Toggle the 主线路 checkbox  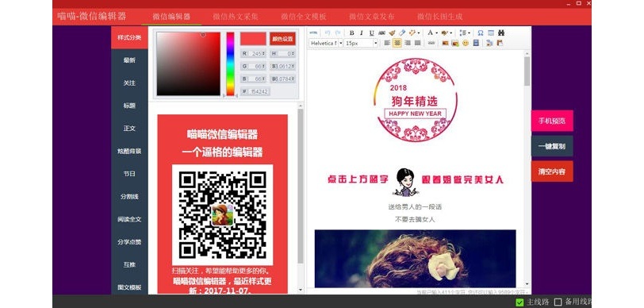[519, 302]
